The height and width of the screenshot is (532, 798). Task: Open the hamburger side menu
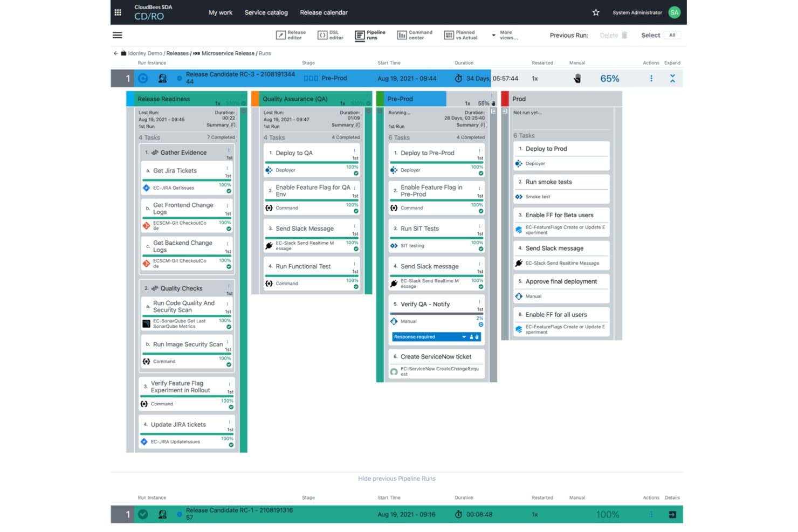117,35
